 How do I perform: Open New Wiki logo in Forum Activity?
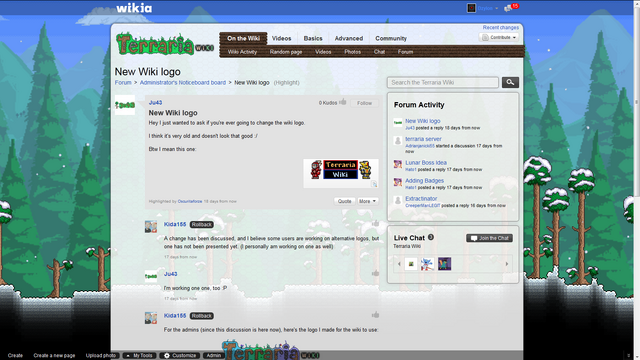point(422,121)
